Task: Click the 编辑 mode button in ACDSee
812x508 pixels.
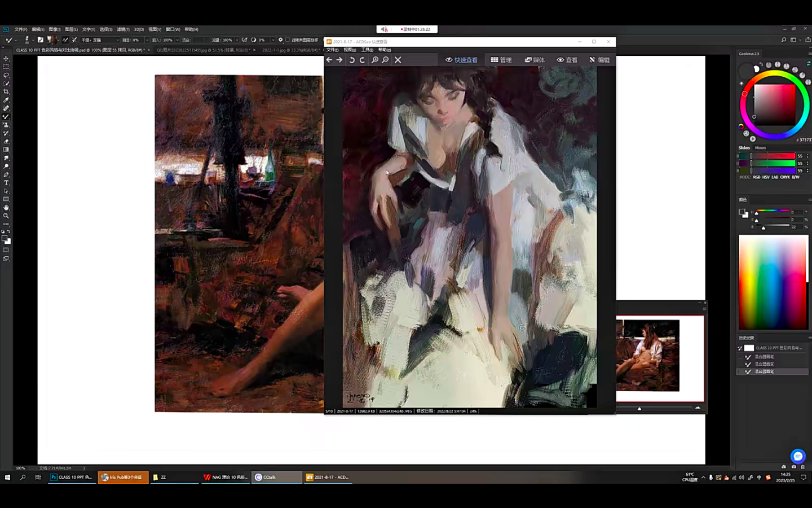Action: tap(599, 60)
